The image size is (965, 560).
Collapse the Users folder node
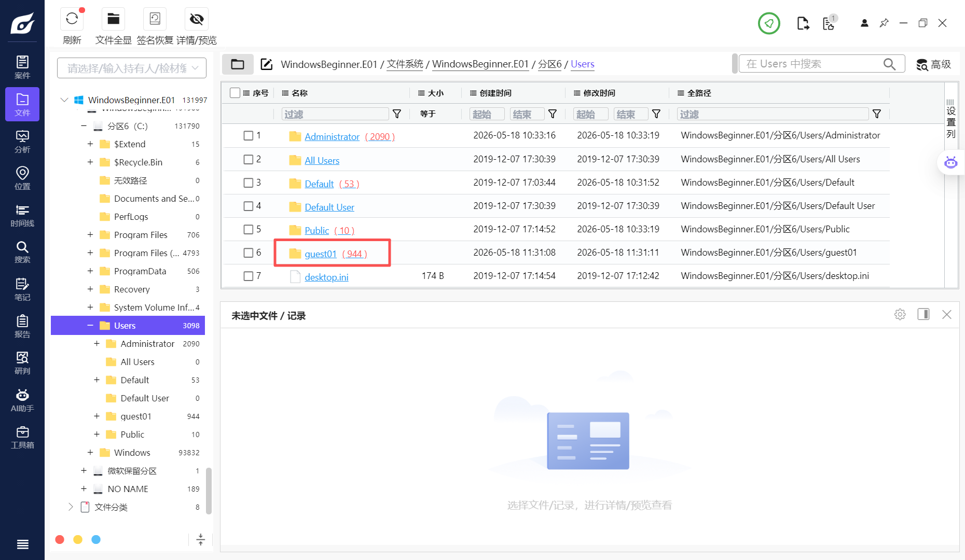(x=90, y=326)
